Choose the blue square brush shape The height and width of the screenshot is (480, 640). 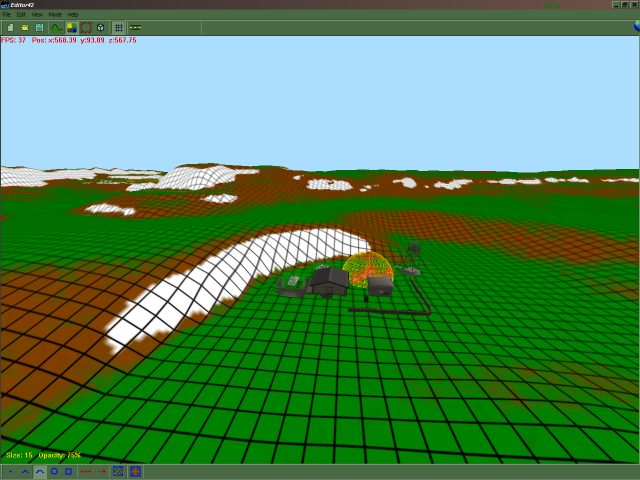69,471
